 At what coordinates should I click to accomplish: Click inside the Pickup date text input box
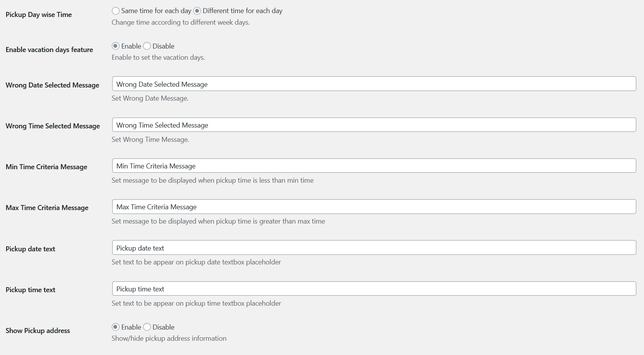[x=374, y=248]
